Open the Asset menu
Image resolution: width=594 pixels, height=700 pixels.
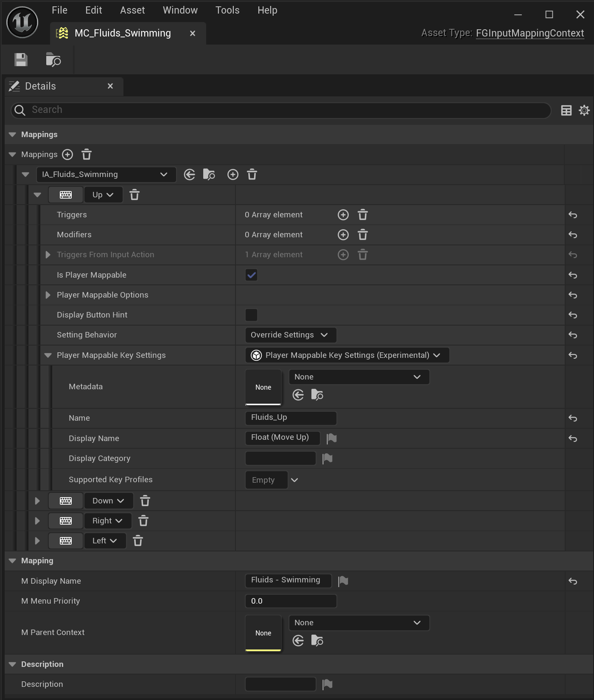pos(132,10)
